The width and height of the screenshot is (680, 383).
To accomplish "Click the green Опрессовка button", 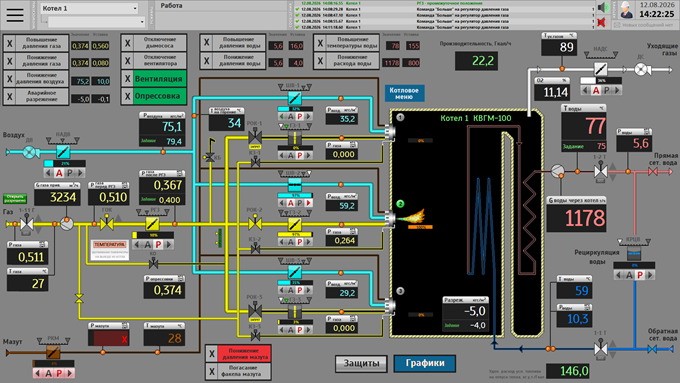I will [x=159, y=96].
